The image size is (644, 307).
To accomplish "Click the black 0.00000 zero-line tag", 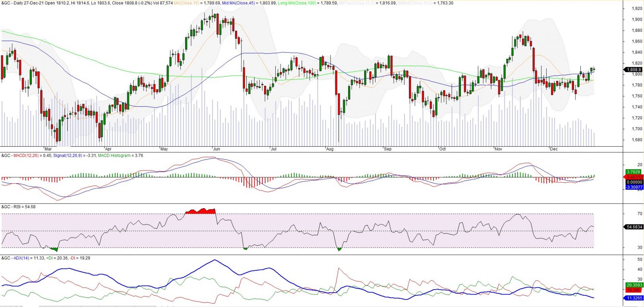I will click(x=634, y=182).
